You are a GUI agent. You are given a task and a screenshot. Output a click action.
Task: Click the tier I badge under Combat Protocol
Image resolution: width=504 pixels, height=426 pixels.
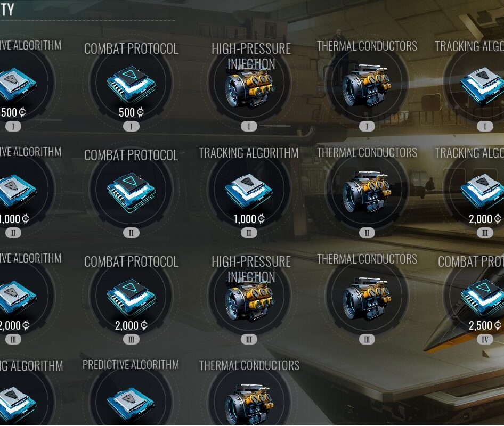(x=131, y=126)
